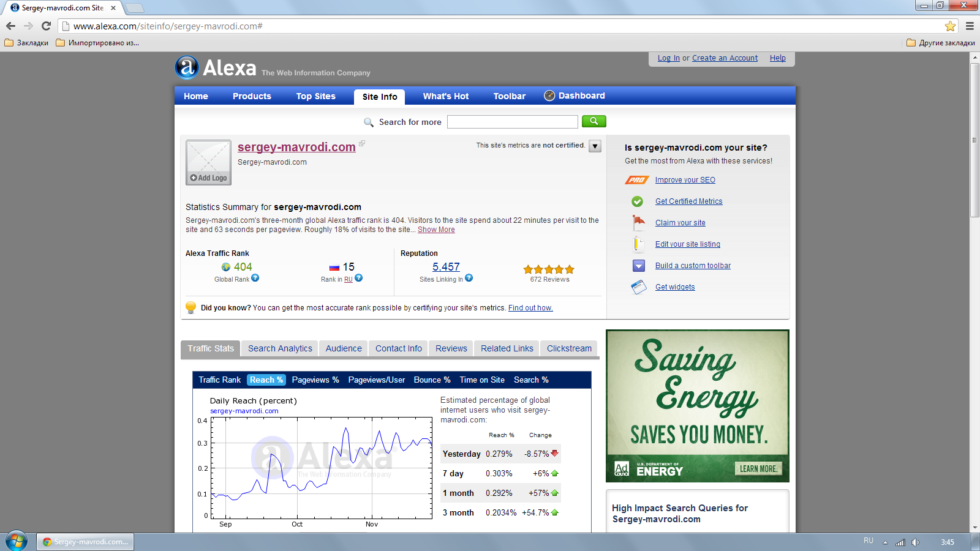Click the LEARN MORE button in energy ad
The image size is (980, 551).
tap(758, 469)
